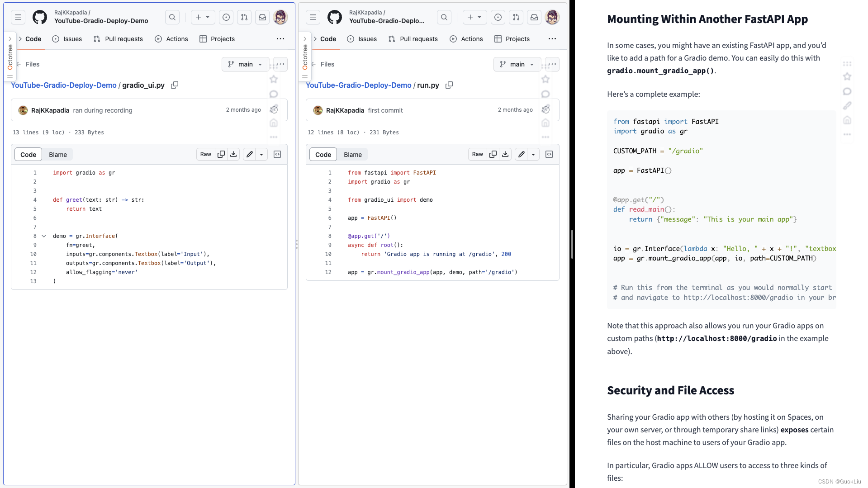Viewport: 868px width, 488px height.
Task: Select Pull requests tab in left window
Action: click(x=118, y=39)
